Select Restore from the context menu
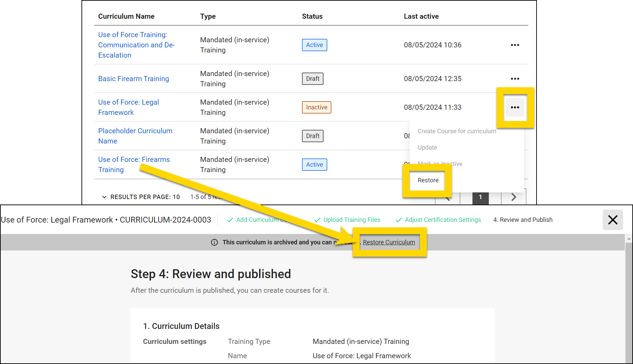This screenshot has height=364, width=633. click(428, 180)
